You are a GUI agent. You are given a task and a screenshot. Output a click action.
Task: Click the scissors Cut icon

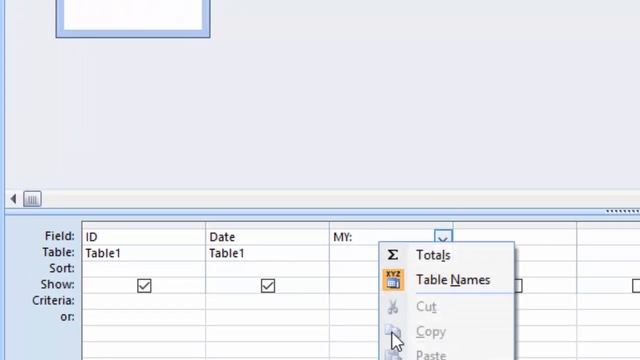pyautogui.click(x=393, y=307)
